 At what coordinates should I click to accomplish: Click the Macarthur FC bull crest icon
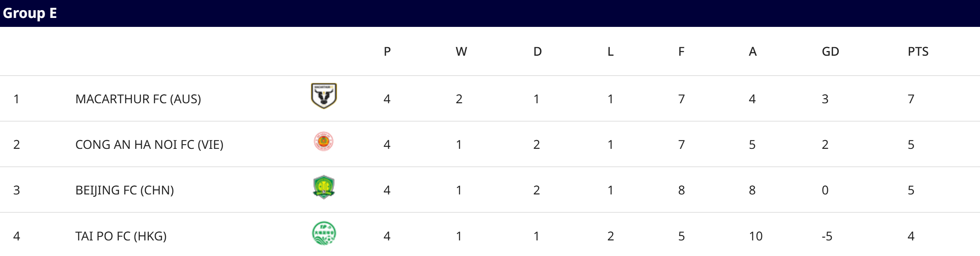pyautogui.click(x=324, y=96)
